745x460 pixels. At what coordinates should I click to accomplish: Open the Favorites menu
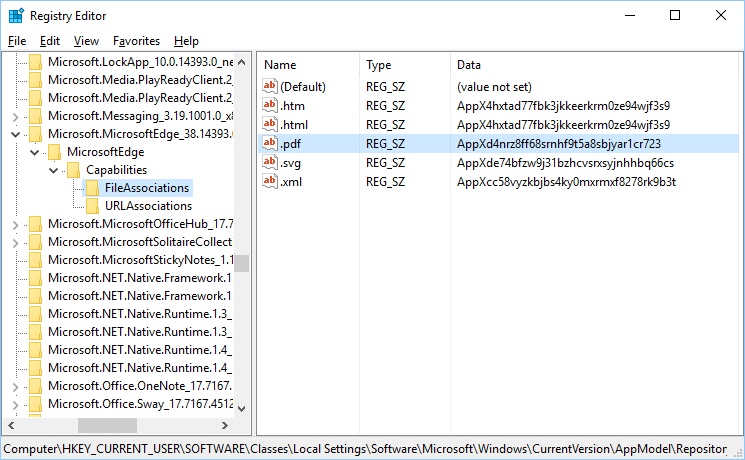[x=136, y=41]
